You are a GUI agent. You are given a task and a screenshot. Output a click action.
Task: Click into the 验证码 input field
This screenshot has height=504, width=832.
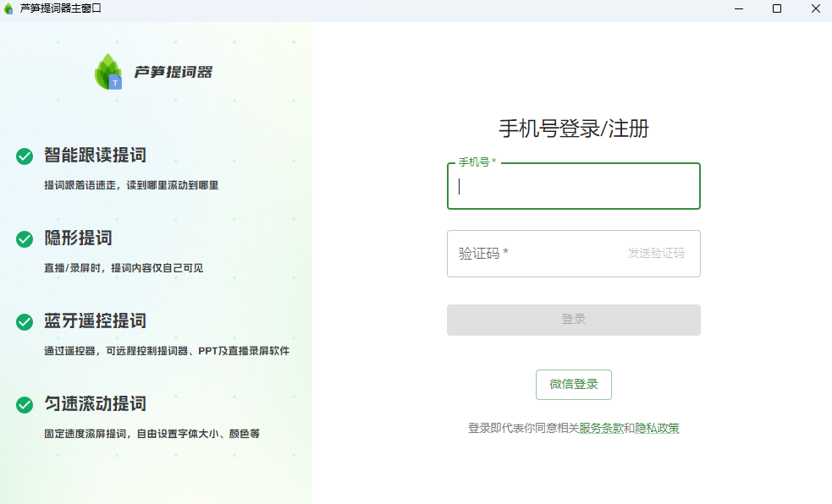533,254
